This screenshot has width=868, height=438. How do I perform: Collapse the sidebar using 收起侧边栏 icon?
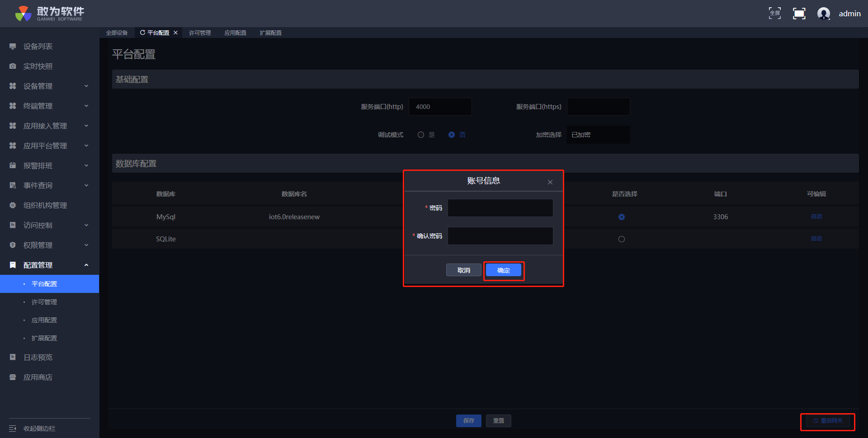click(x=13, y=429)
